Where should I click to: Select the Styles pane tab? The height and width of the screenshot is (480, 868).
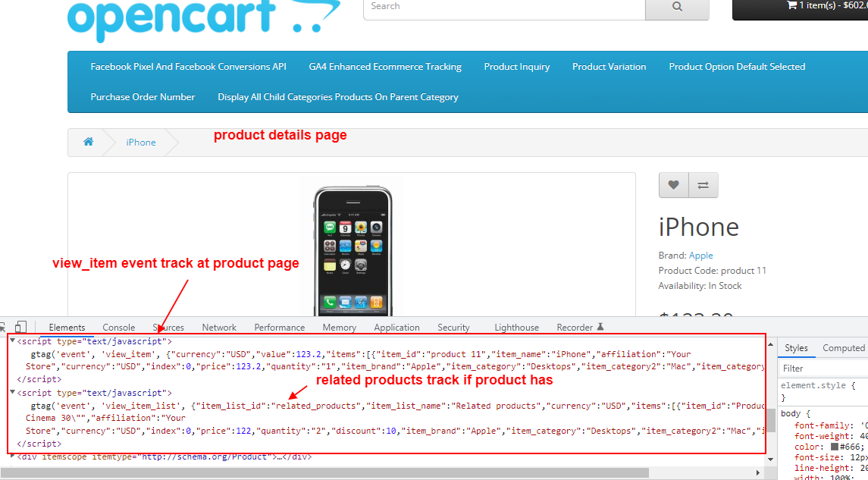(x=796, y=348)
